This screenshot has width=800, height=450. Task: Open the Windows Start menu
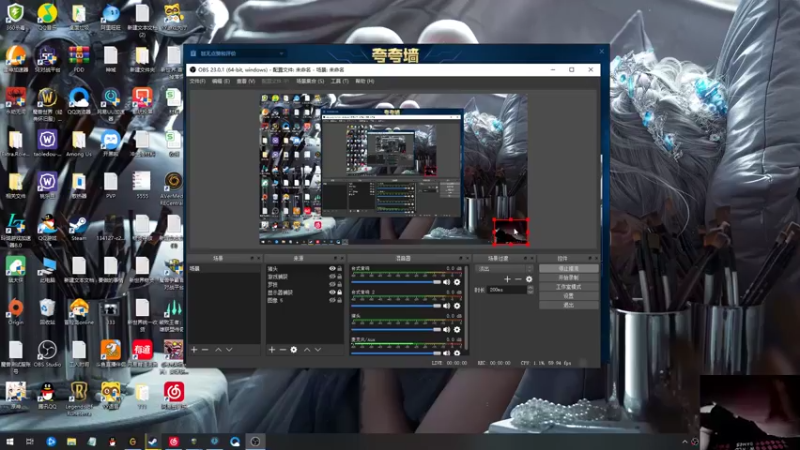[x=10, y=441]
